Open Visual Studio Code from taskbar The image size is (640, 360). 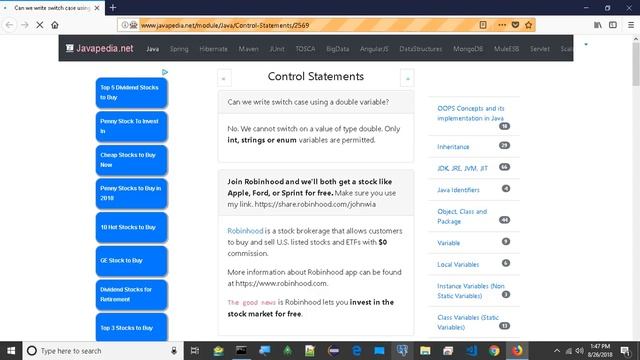click(471, 351)
